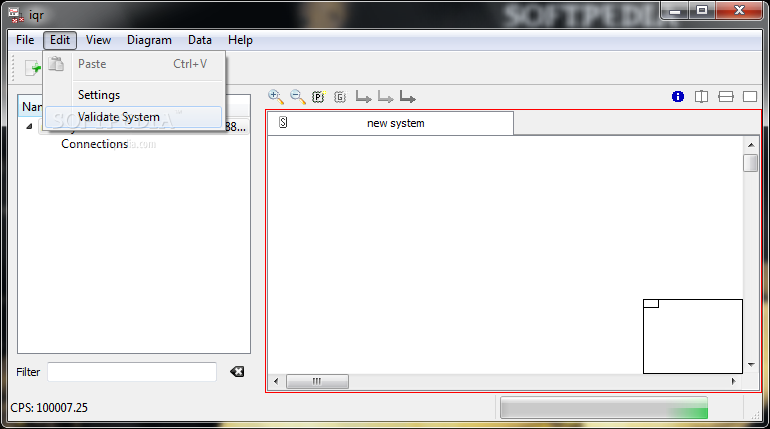Open the File menu
This screenshot has height=429, width=770.
pos(25,40)
